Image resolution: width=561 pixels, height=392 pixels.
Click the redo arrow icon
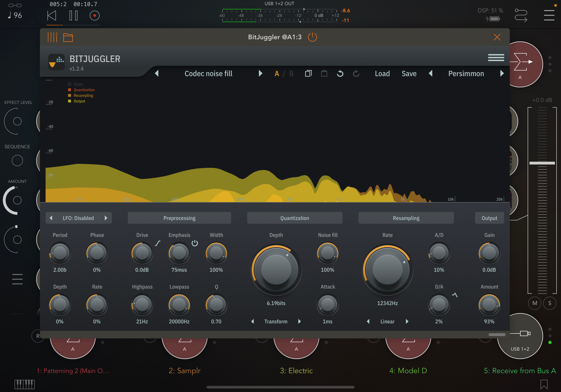pyautogui.click(x=356, y=74)
